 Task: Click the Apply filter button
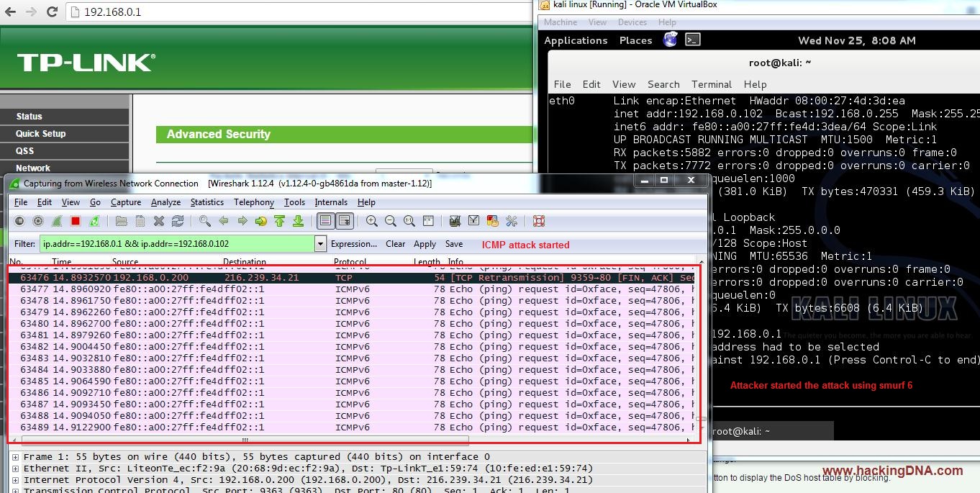pos(424,243)
